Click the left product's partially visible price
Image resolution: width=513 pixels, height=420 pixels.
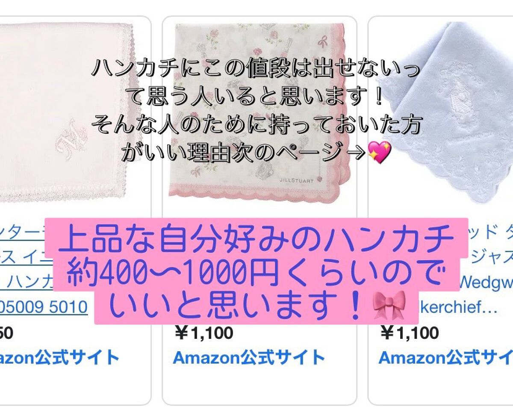point(6,333)
